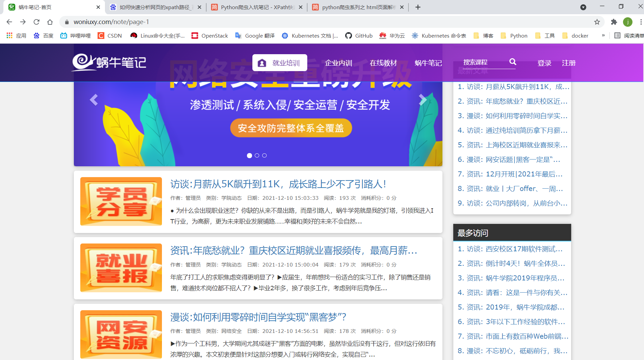
Task: Open the browser home page
Action: [x=50, y=22]
